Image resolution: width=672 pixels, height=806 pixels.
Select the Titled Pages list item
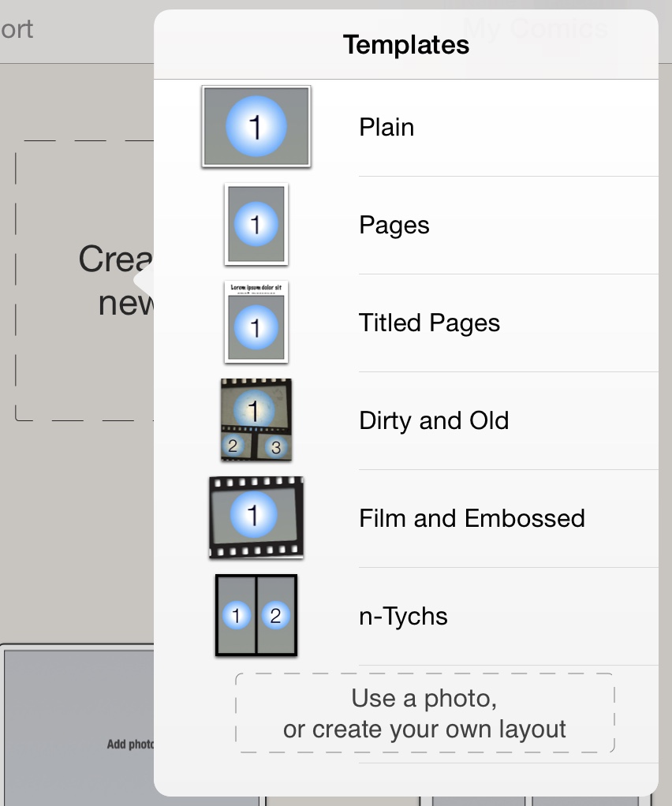(x=429, y=323)
